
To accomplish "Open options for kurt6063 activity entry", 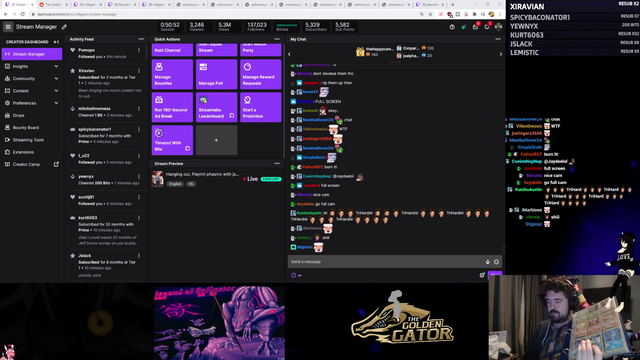I will coord(139,218).
